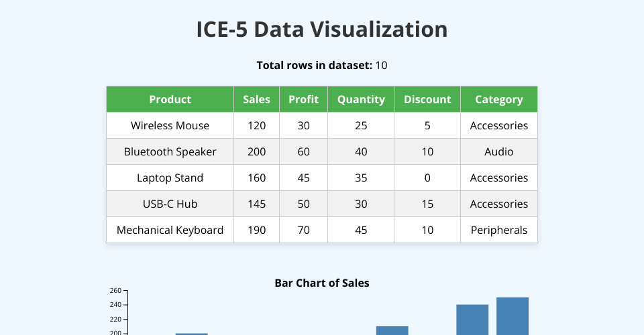Click the Peripherals category cell
644x335 pixels.
(x=498, y=230)
